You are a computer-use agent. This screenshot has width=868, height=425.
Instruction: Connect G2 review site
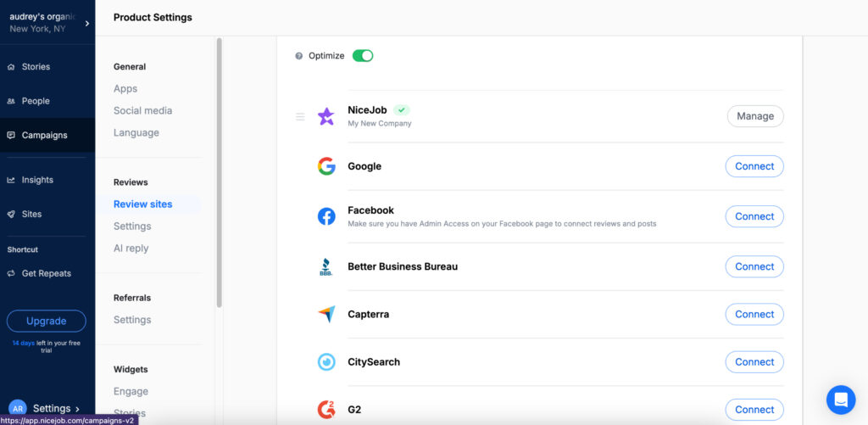[754, 410]
